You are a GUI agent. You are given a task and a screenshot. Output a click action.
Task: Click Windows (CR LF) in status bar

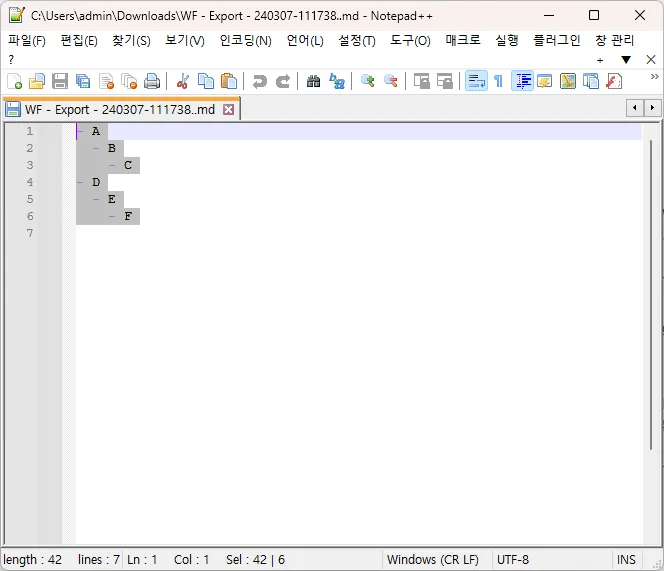coord(432,560)
